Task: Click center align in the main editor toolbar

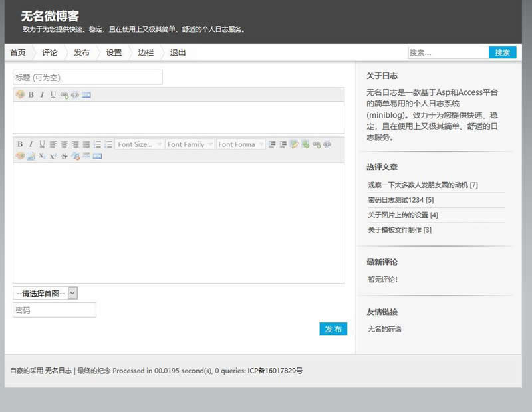Action: point(65,144)
